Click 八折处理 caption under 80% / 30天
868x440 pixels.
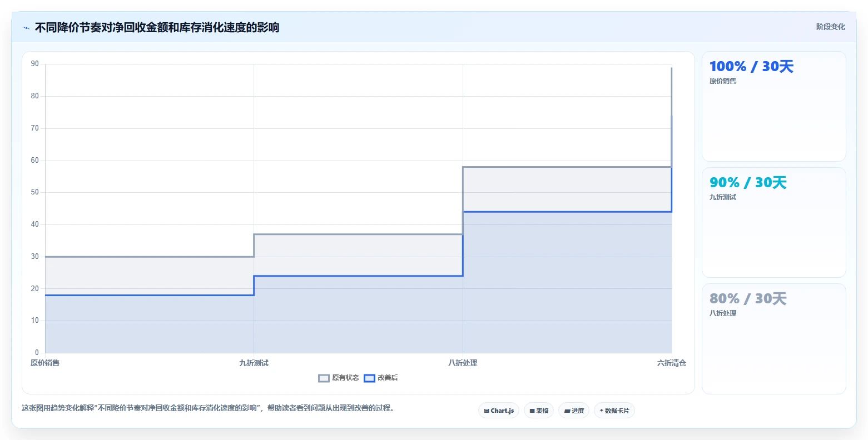click(723, 313)
